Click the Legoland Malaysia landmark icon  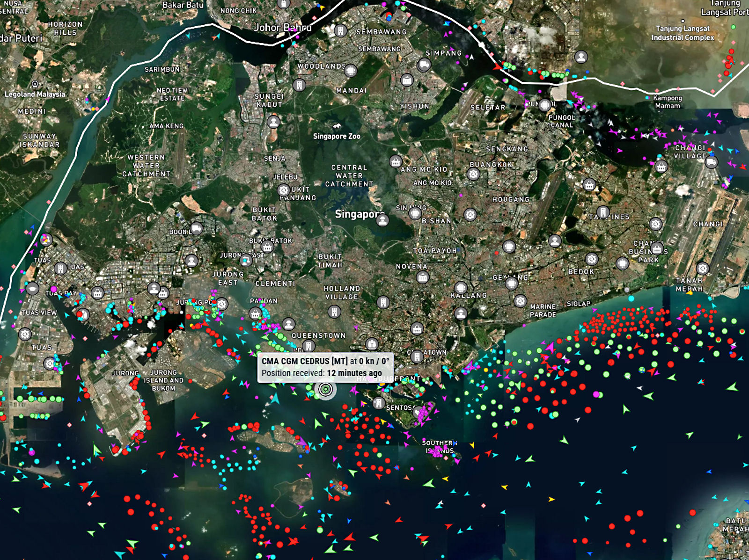coord(35,84)
